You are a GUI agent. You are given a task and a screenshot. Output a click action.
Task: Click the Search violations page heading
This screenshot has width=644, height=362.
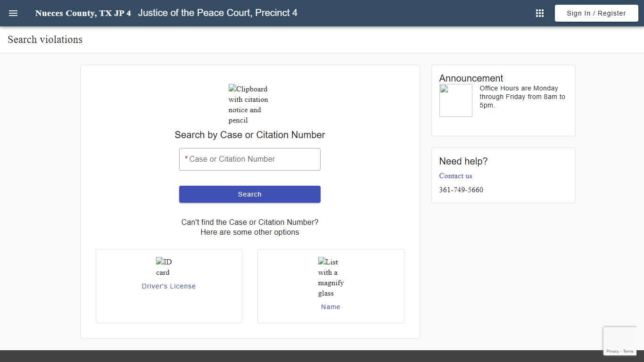pyautogui.click(x=45, y=40)
